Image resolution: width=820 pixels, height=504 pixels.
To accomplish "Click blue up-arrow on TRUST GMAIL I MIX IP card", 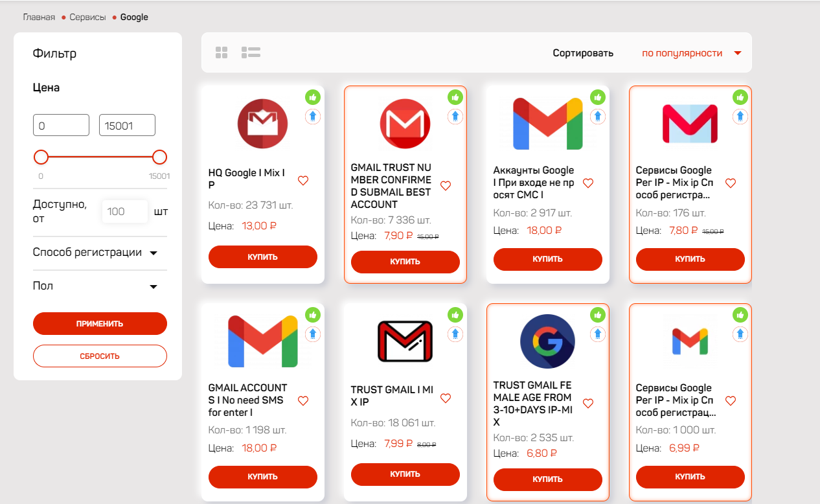I will click(x=455, y=334).
